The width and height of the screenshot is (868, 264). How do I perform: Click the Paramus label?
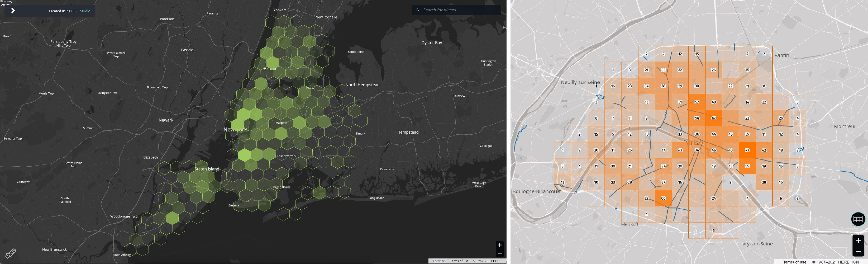(212, 13)
